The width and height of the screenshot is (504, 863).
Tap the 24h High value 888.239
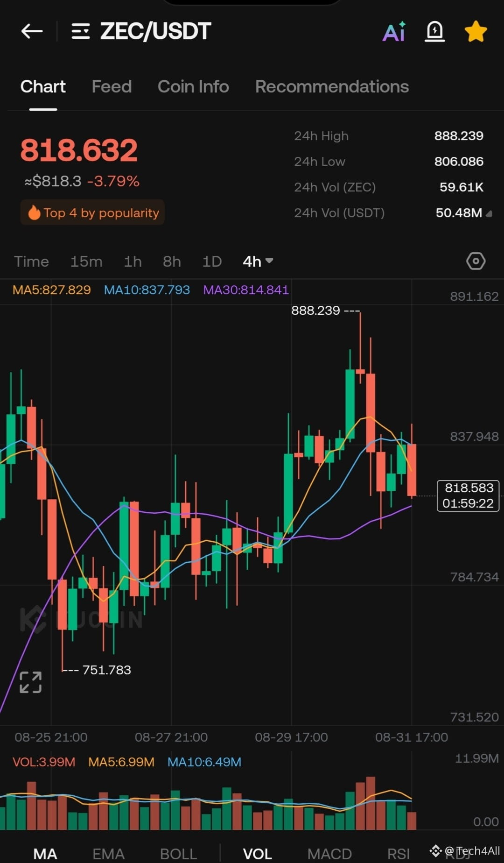point(459,136)
